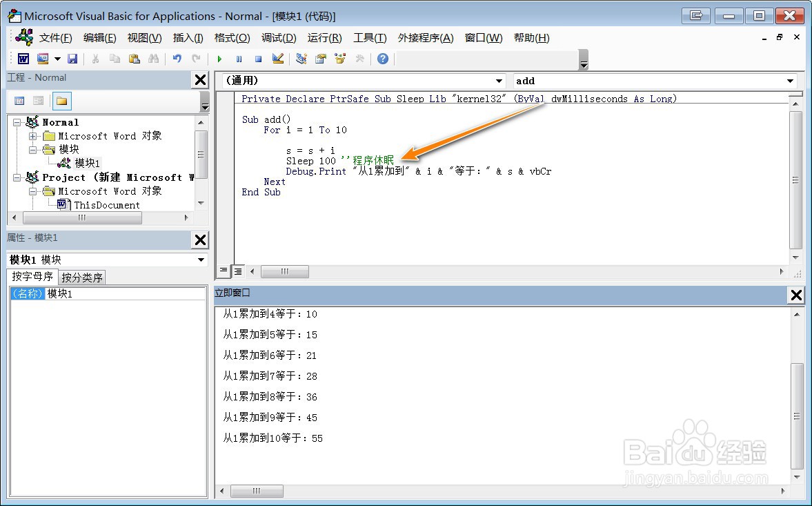Click the Insert UserForm toolbar icon
Image resolution: width=812 pixels, height=506 pixels.
[x=43, y=59]
